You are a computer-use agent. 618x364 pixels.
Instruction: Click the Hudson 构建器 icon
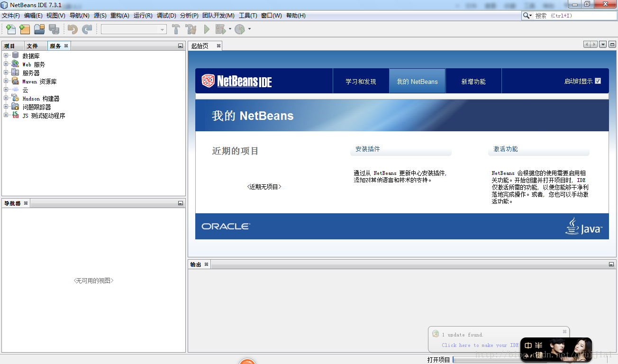tap(16, 98)
